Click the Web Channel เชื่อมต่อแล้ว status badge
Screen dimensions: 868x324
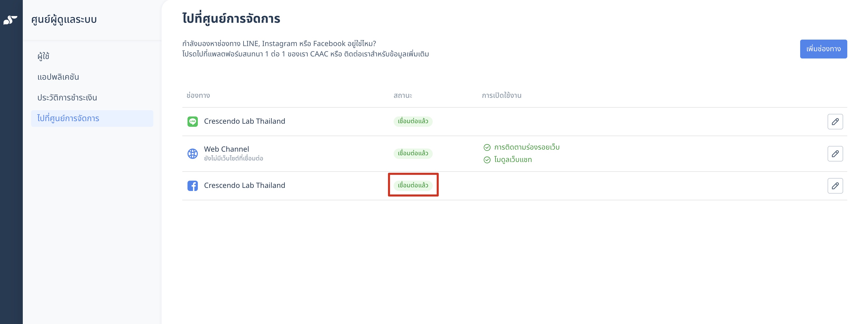(413, 153)
